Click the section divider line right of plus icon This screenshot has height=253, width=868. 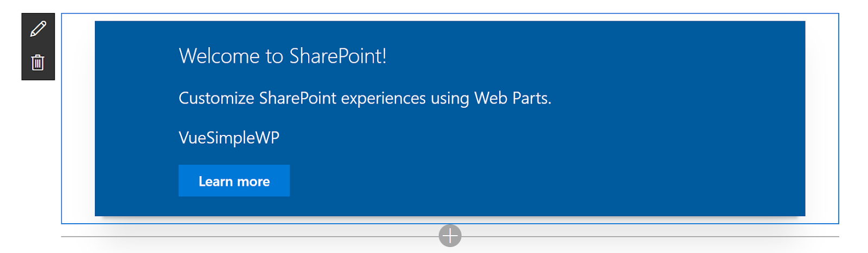[650, 237]
